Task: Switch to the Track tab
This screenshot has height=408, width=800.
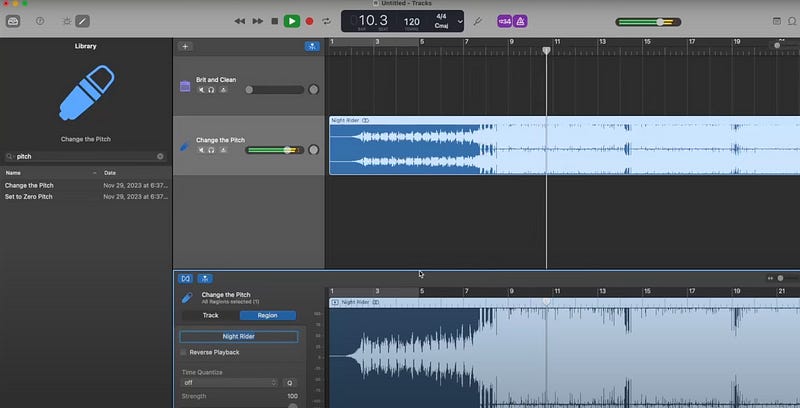Action: [211, 315]
